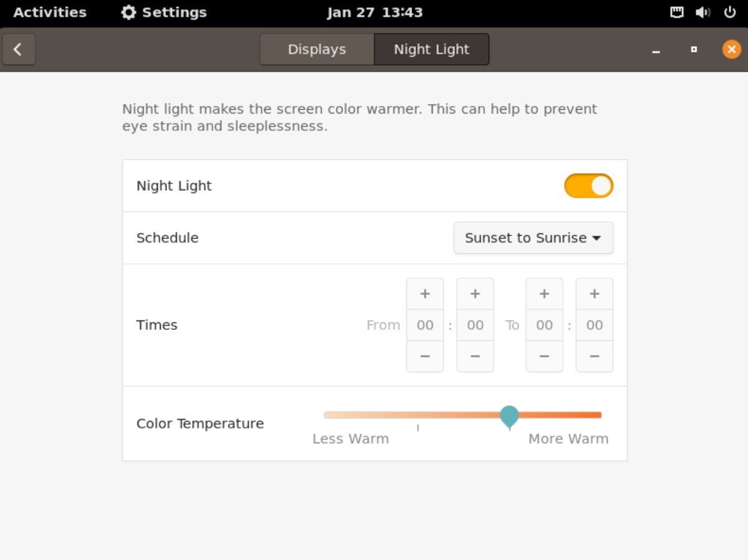The image size is (748, 560).
Task: Click the date and time in top bar
Action: (x=375, y=12)
